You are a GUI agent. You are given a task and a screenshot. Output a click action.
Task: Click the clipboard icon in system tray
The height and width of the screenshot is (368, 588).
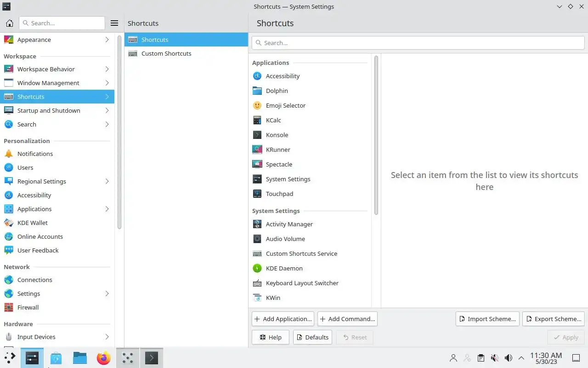[481, 358]
